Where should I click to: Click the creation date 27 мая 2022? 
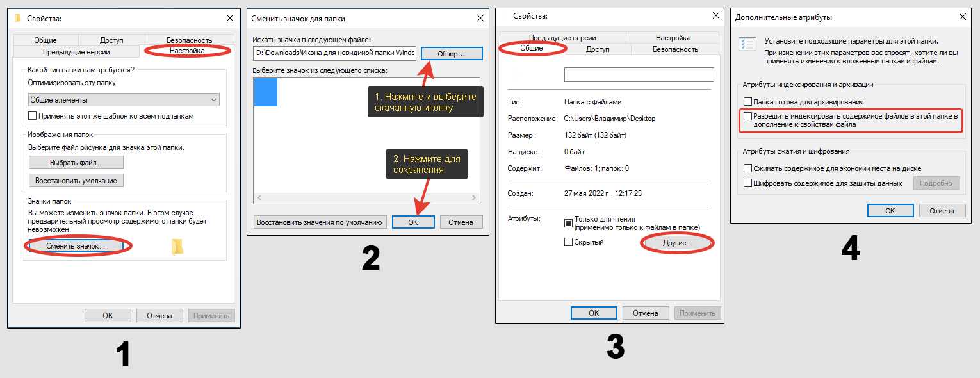[603, 193]
